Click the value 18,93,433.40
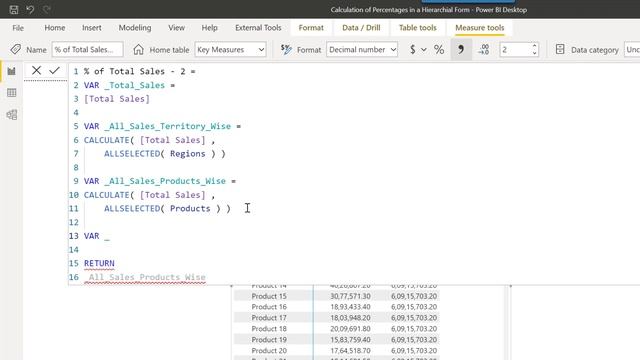Viewport: 640px width, 360px height. coord(350,307)
